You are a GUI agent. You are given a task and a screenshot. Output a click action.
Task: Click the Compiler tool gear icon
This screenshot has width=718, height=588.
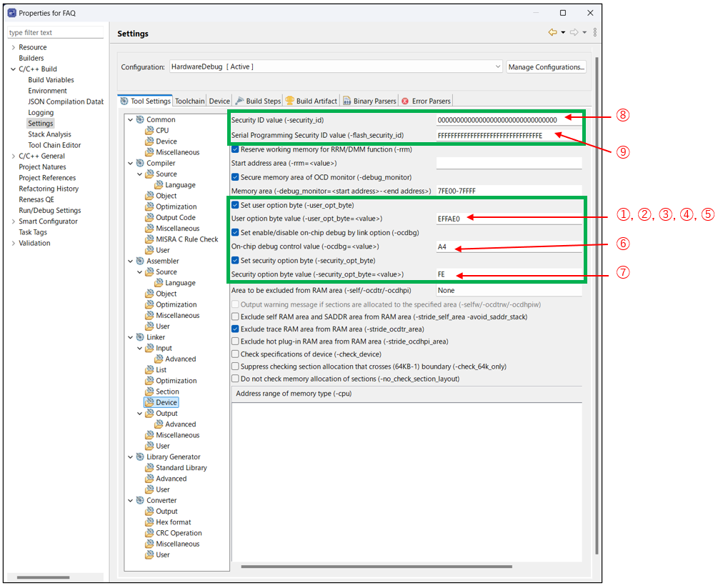[140, 163]
